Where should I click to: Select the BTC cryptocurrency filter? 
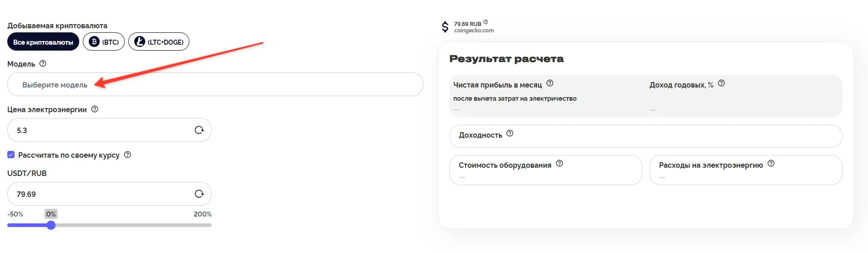tap(104, 42)
